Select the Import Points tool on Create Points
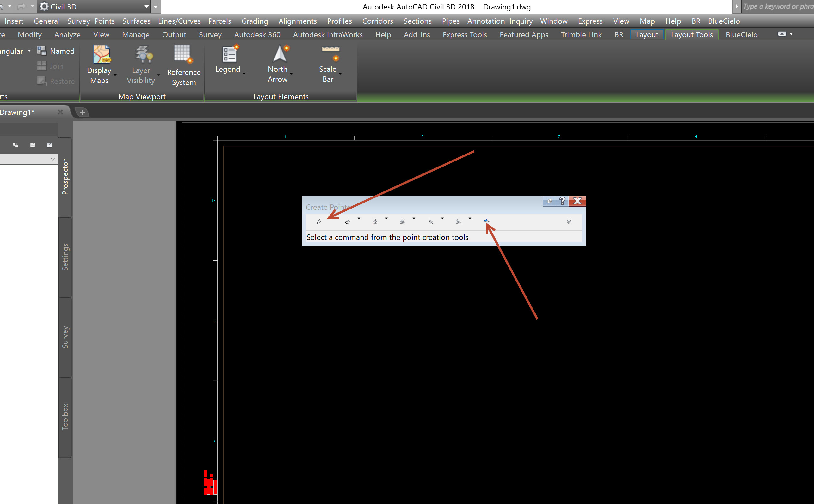Screen dimensions: 814x504 pos(486,221)
